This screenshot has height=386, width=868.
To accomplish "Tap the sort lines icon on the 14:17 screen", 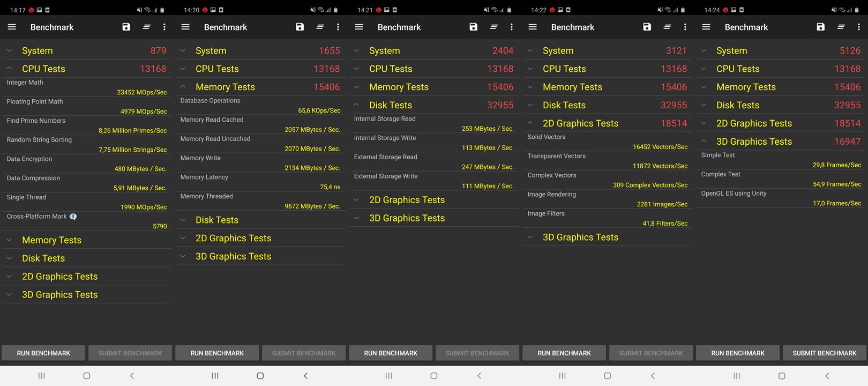I will point(146,27).
